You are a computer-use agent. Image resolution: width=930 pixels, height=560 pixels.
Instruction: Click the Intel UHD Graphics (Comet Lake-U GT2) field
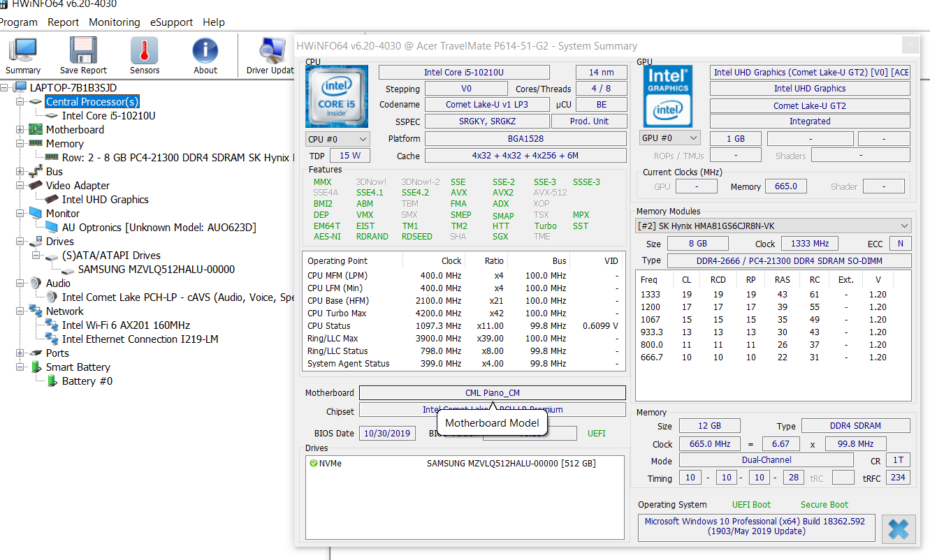pos(810,72)
